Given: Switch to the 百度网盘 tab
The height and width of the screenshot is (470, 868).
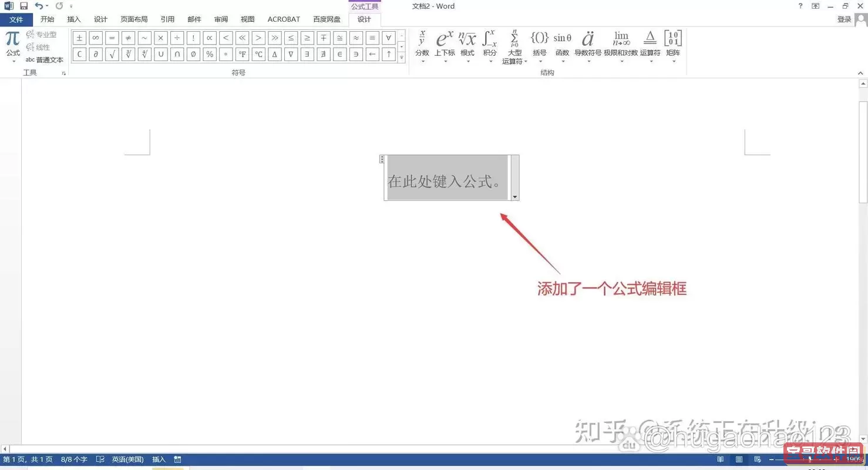Looking at the screenshot, I should (327, 19).
